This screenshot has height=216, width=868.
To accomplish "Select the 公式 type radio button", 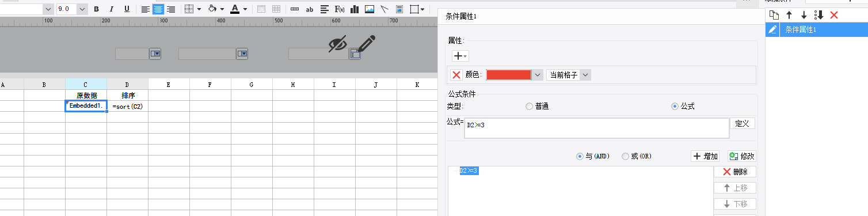I will point(675,107).
